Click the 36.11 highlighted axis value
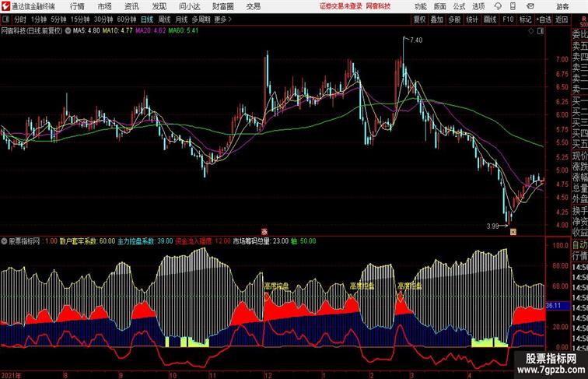The width and height of the screenshot is (588, 379). pyautogui.click(x=554, y=306)
